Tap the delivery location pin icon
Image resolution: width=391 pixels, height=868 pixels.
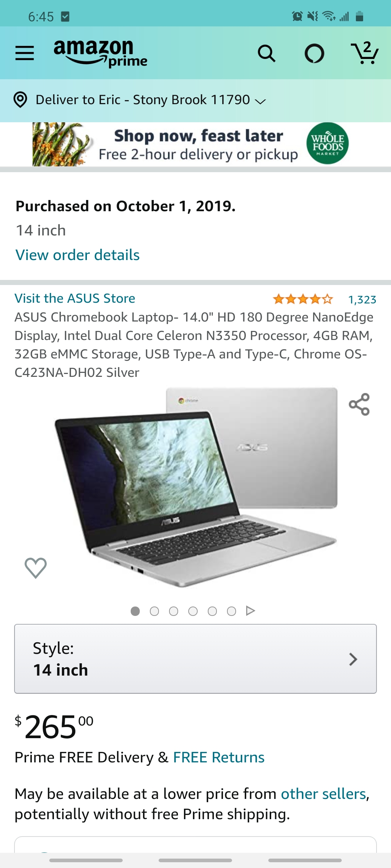pos(20,100)
